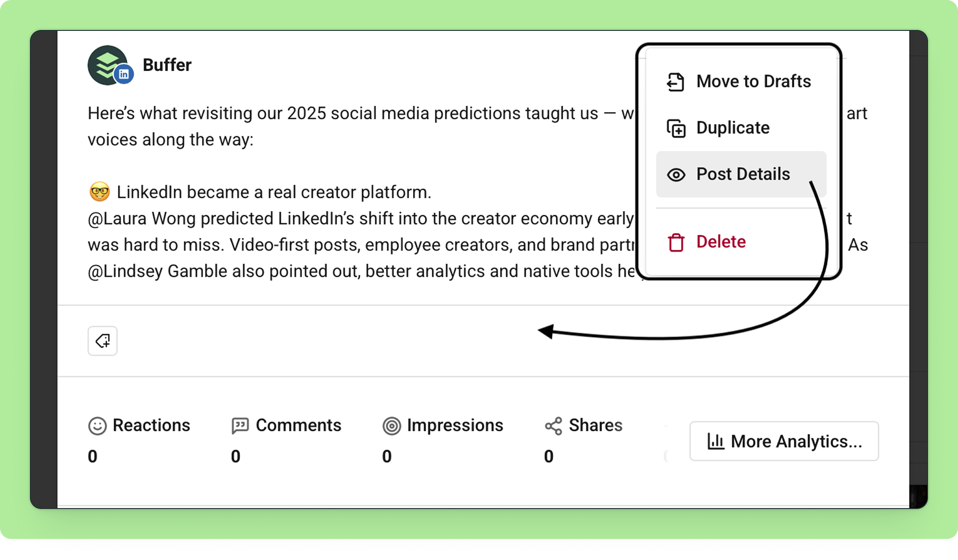
Task: Click the Comments speech bubble icon
Action: coord(240,426)
